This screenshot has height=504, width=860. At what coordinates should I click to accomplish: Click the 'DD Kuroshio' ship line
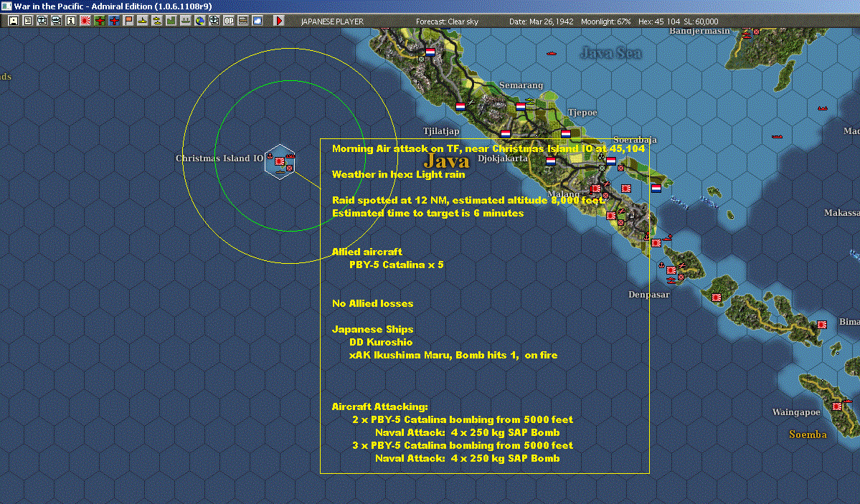click(x=381, y=342)
